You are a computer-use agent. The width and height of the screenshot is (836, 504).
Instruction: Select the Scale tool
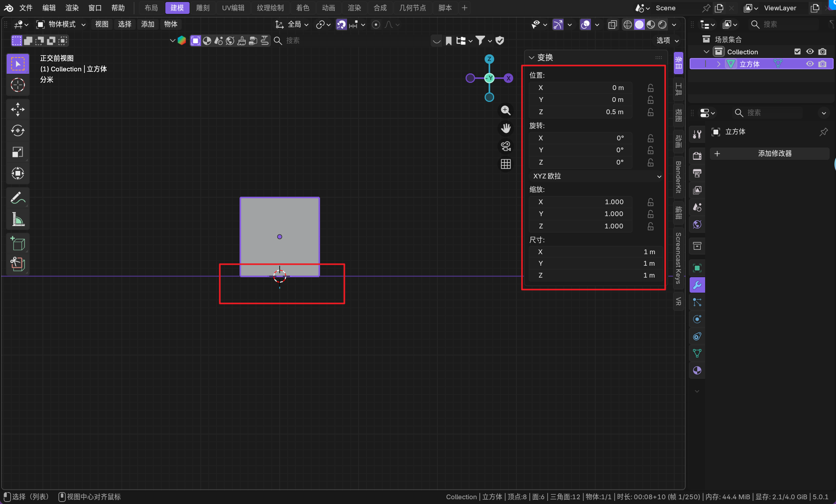coord(18,152)
